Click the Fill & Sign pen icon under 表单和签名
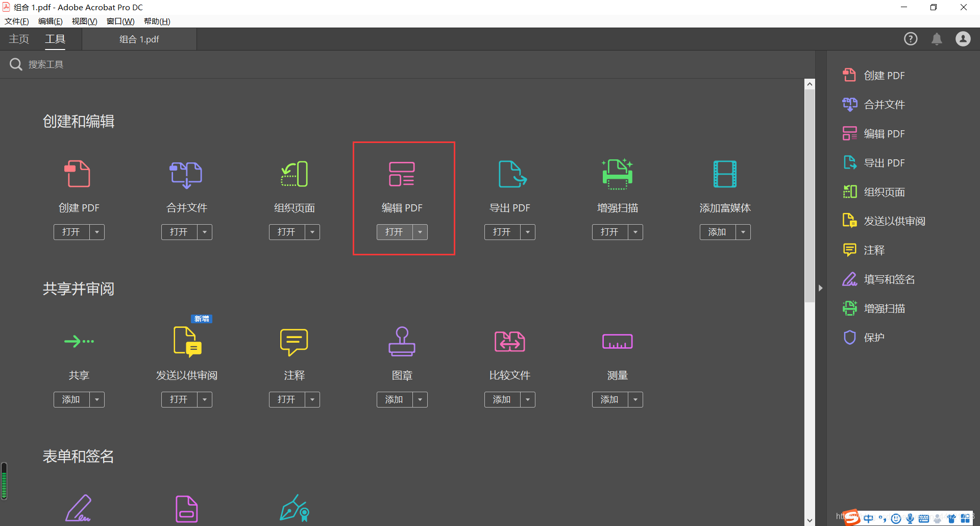 click(79, 508)
